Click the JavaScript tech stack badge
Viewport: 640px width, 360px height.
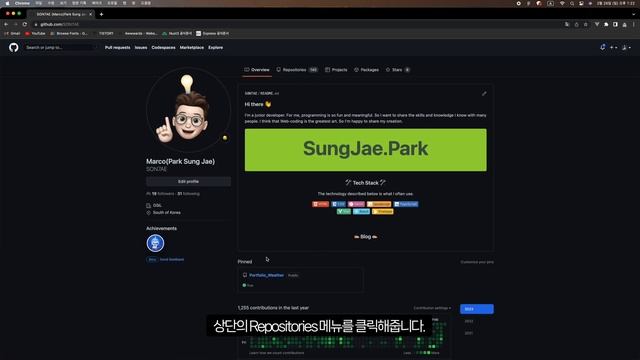379,204
